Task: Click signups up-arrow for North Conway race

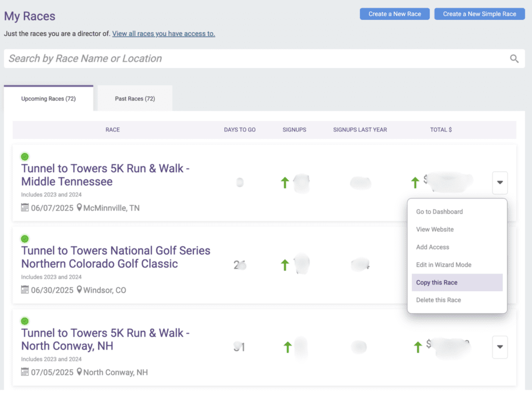Action: tap(287, 347)
